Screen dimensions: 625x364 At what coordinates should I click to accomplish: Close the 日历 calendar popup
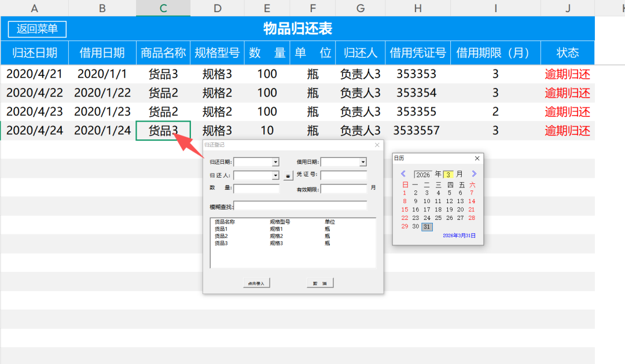477,159
